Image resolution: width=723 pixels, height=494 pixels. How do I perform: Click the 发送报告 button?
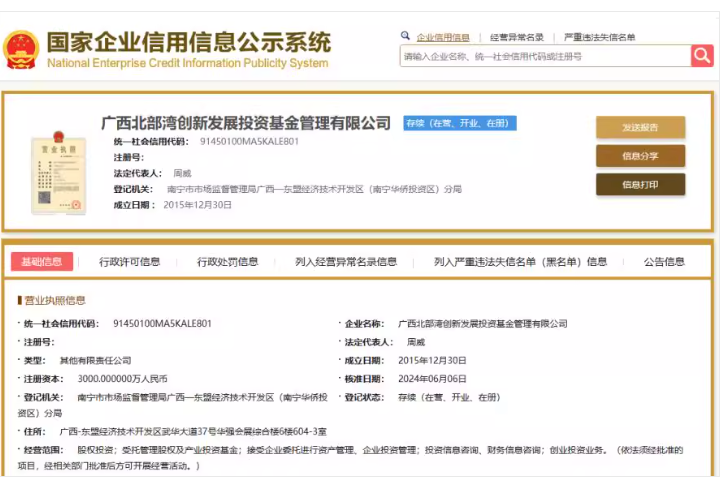click(640, 127)
